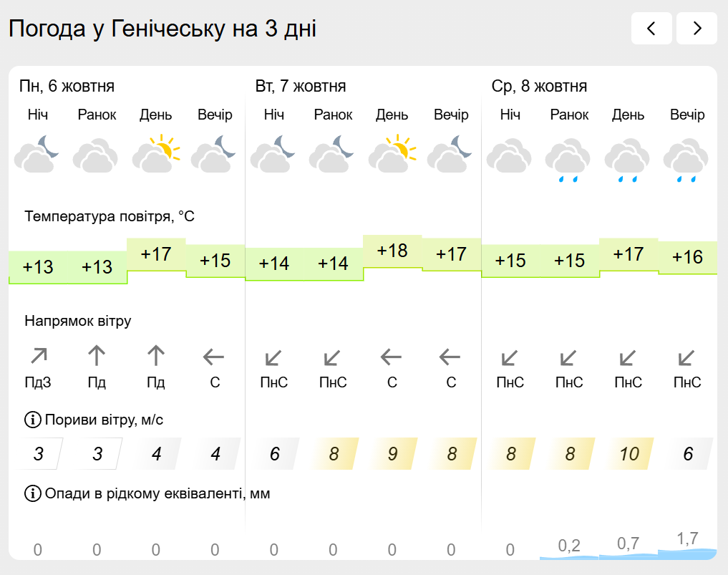Image resolution: width=728 pixels, height=575 pixels.
Task: Click the previous days arrow button
Action: pyautogui.click(x=651, y=29)
